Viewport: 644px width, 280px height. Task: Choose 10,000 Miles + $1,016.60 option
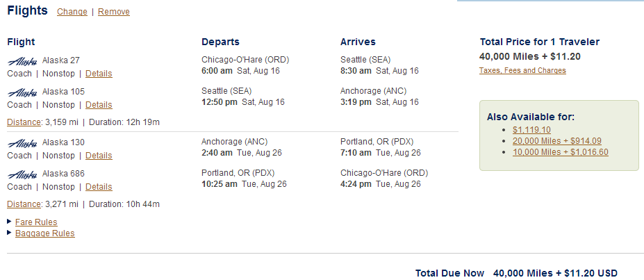coord(560,152)
